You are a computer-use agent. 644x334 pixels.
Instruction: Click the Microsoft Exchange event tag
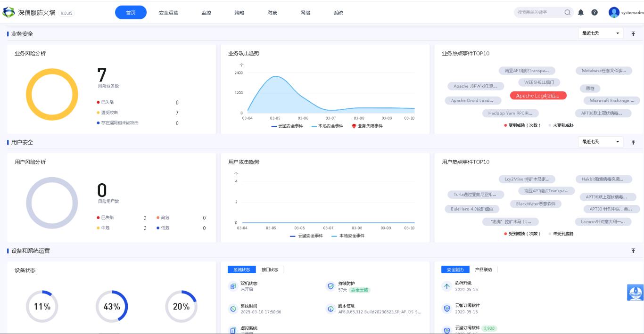tap(612, 100)
